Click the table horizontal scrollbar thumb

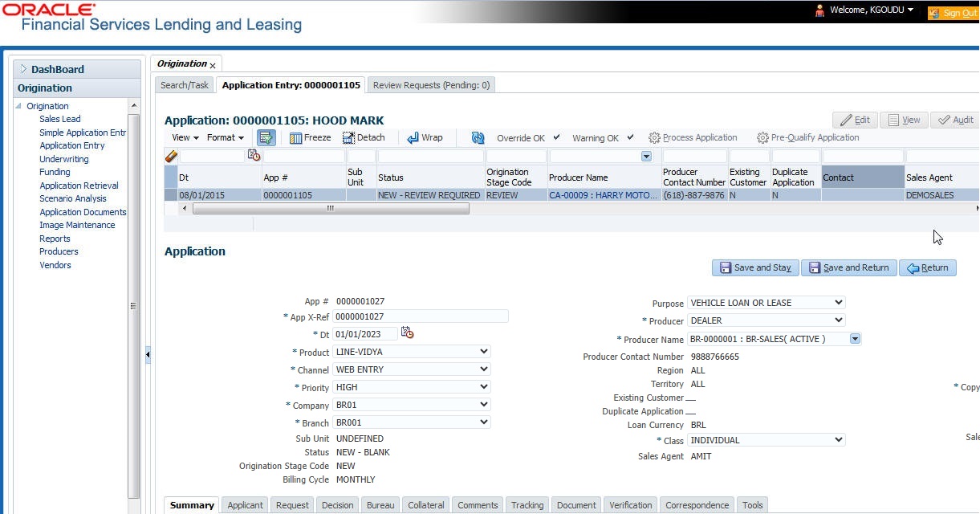coord(331,208)
